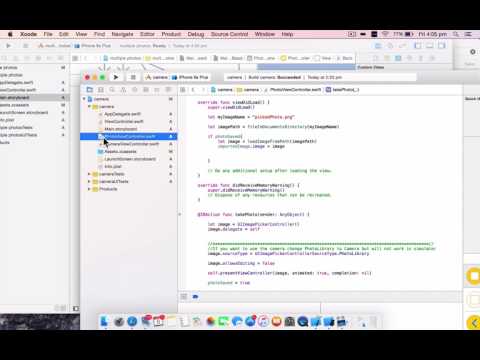480x360 pixels.
Task: Open the Test navigator icon
Action: pyautogui.click(x=135, y=90)
